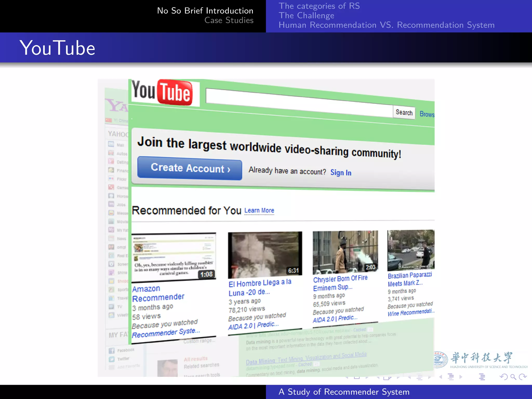This screenshot has height=399, width=532.
Task: Click the Yahoo Autos sidebar icon
Action: (x=111, y=153)
